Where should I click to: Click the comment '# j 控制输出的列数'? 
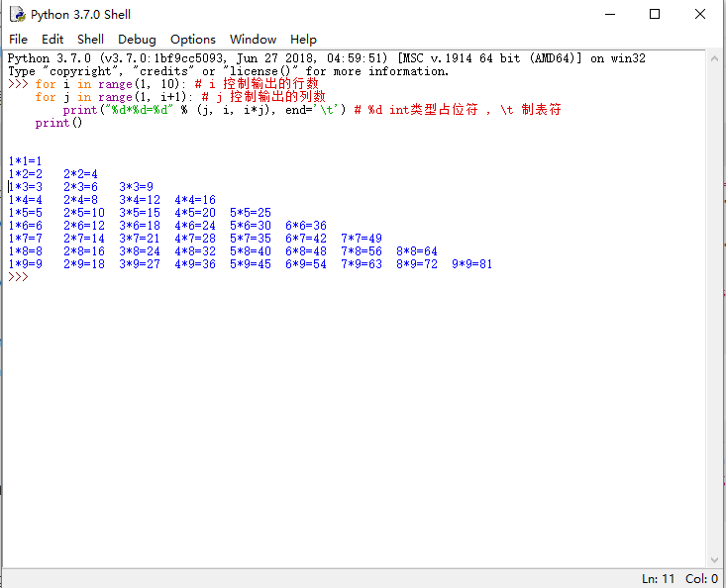tap(263, 97)
